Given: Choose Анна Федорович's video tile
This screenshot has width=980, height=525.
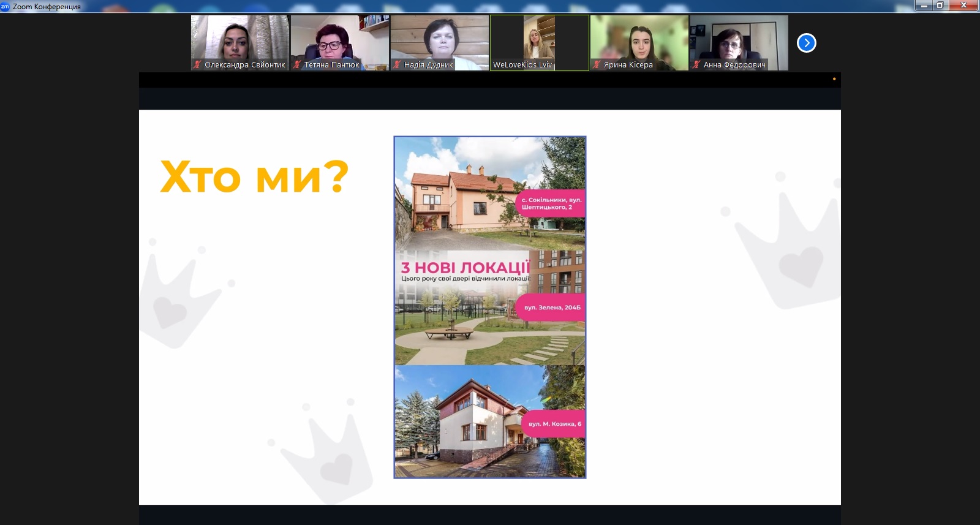Looking at the screenshot, I should point(739,38).
